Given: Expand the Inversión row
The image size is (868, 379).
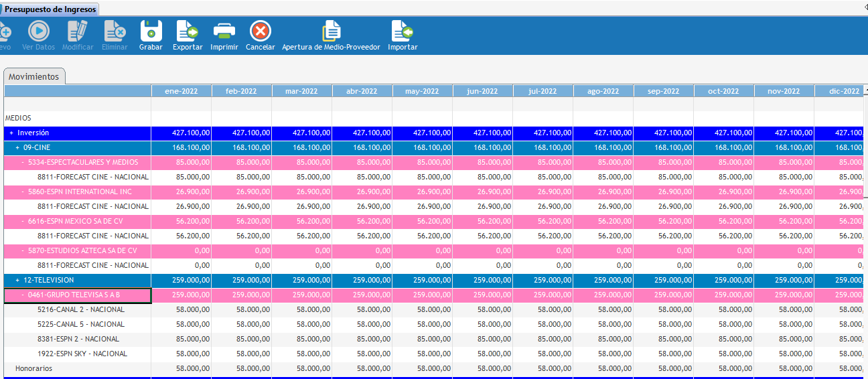Looking at the screenshot, I should click(x=11, y=133).
